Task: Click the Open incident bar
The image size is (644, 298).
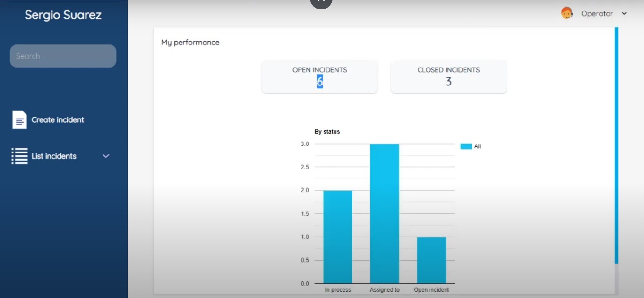Action: click(431, 260)
